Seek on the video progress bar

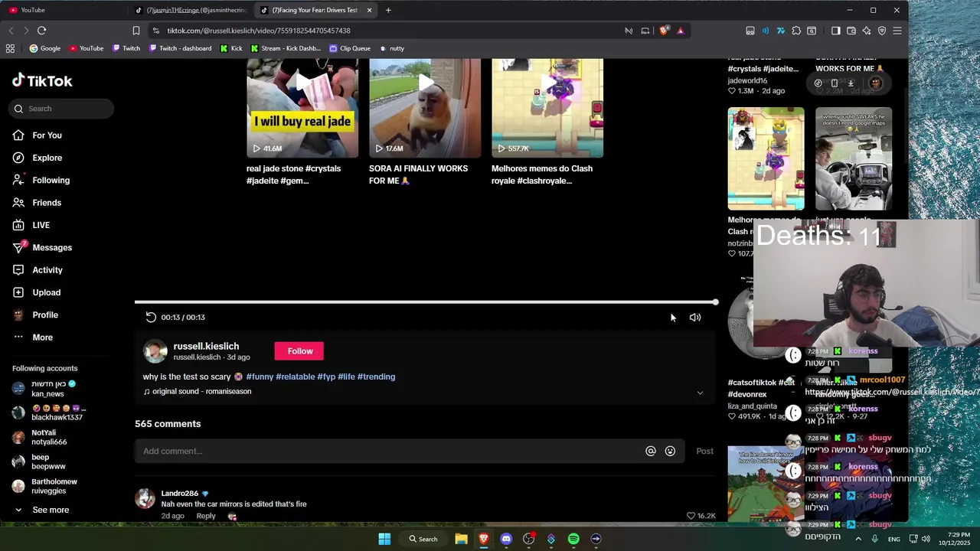click(426, 302)
